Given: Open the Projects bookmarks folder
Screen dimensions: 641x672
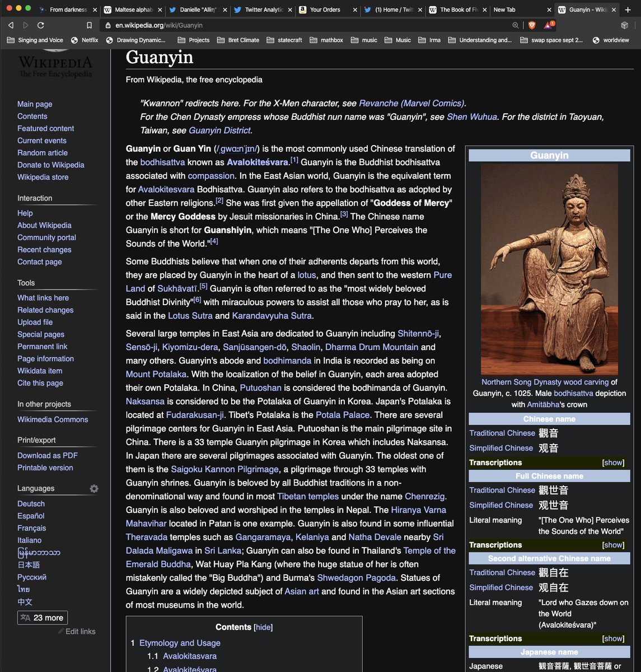Looking at the screenshot, I should click(193, 40).
